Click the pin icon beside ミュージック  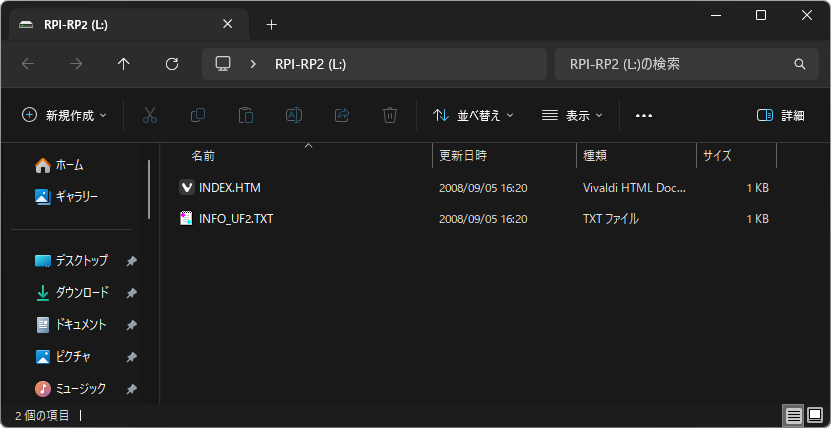coord(131,389)
